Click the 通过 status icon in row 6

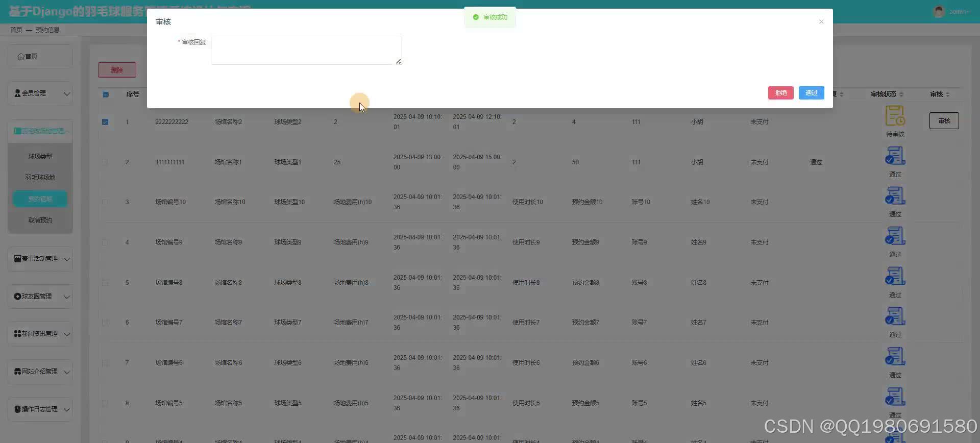pos(895,316)
